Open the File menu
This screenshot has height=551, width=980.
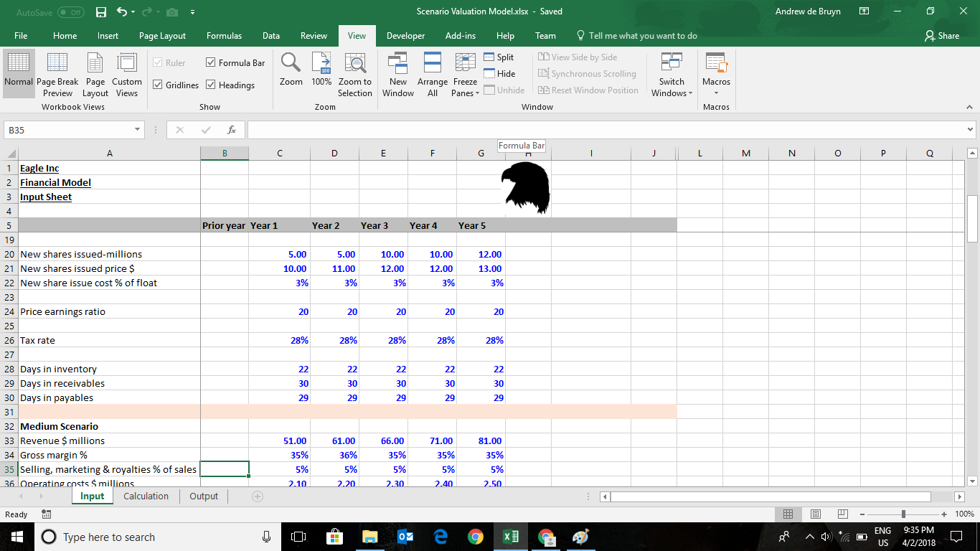click(x=21, y=36)
